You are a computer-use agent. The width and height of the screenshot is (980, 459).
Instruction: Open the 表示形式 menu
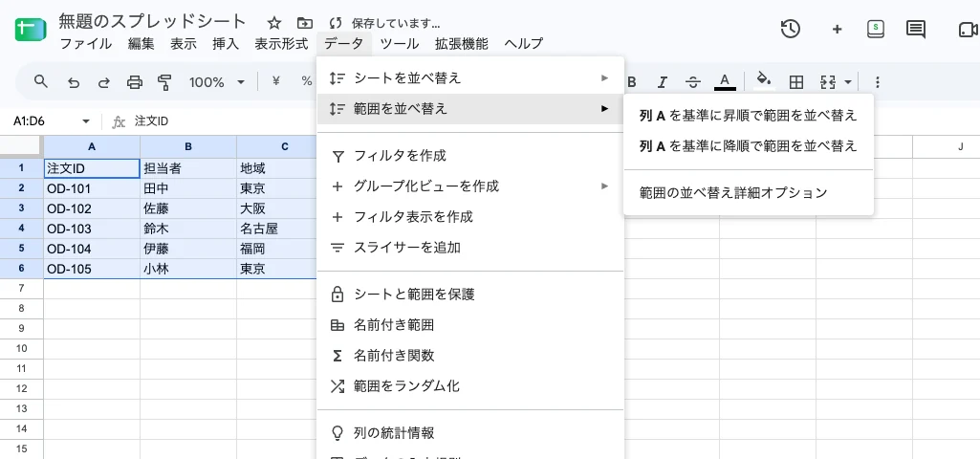281,44
